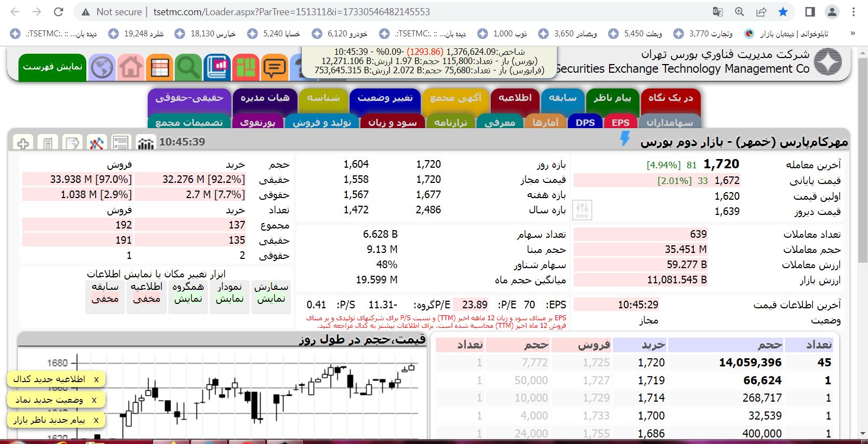Click the plus add icon beside the clock
The image size is (868, 444).
(23, 143)
